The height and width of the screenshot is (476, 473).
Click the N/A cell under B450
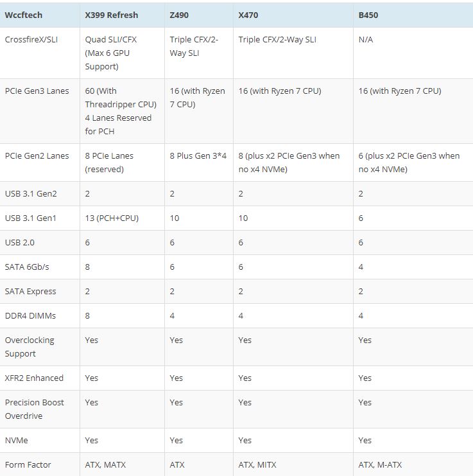point(366,40)
